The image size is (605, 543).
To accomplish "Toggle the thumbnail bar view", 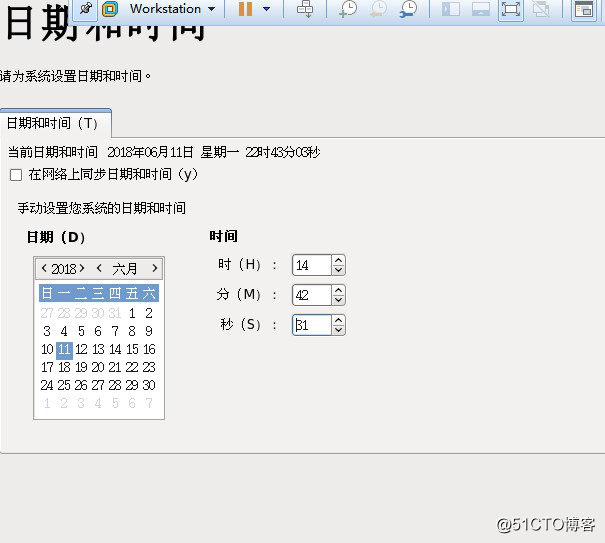I will (x=481, y=9).
